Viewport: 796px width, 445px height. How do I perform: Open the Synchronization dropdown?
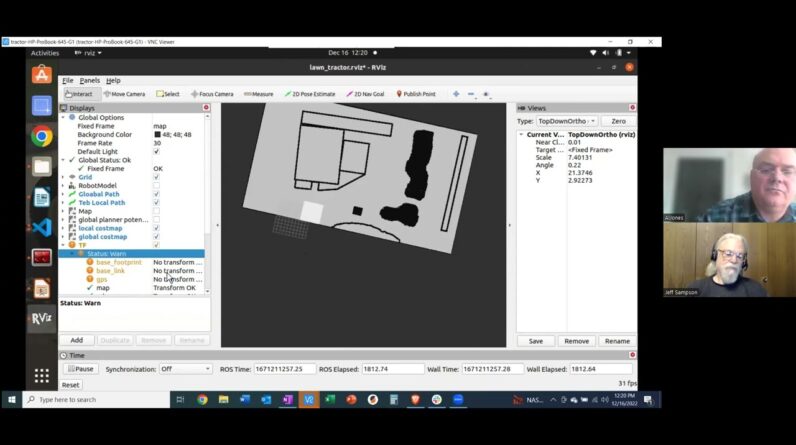click(186, 369)
